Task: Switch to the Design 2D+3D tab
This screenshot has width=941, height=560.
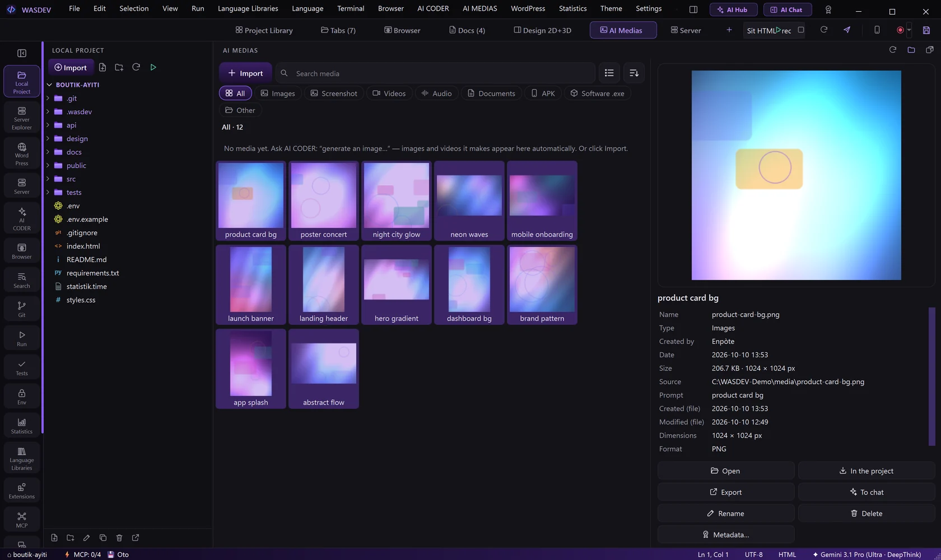Action: 543,30
